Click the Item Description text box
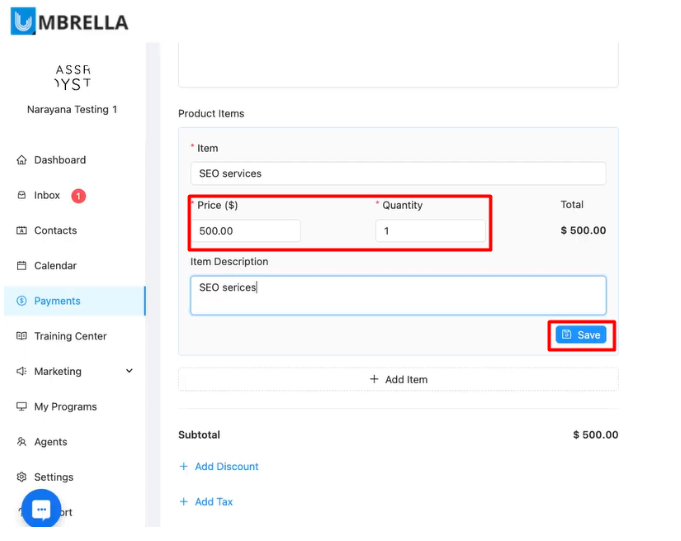 [398, 295]
